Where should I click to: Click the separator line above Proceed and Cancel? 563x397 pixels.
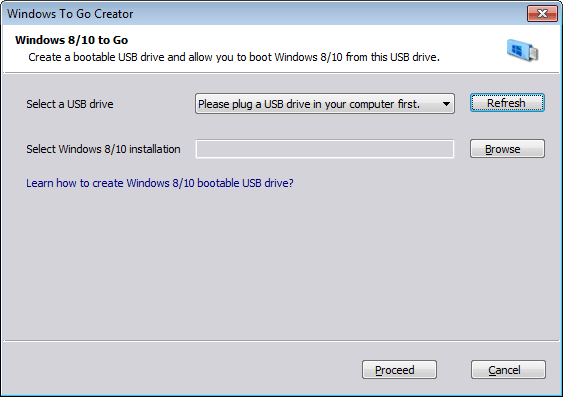282,341
